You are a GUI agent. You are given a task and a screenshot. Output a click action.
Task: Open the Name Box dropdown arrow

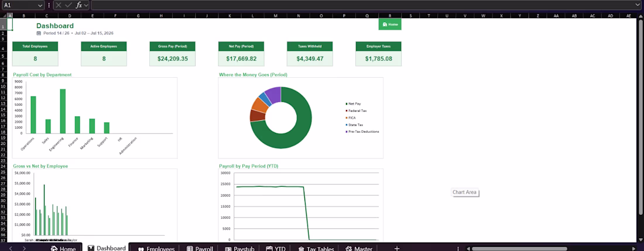40,5
